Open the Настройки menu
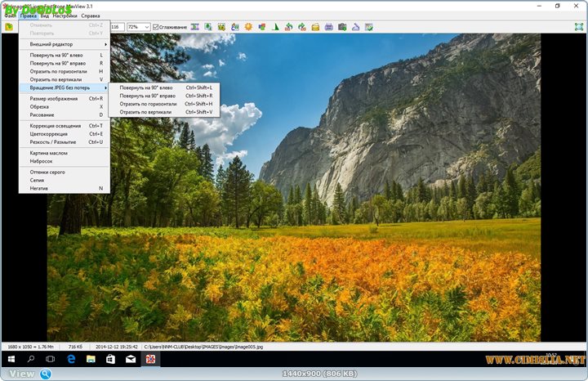Image resolution: width=588 pixels, height=381 pixels. pyautogui.click(x=65, y=16)
